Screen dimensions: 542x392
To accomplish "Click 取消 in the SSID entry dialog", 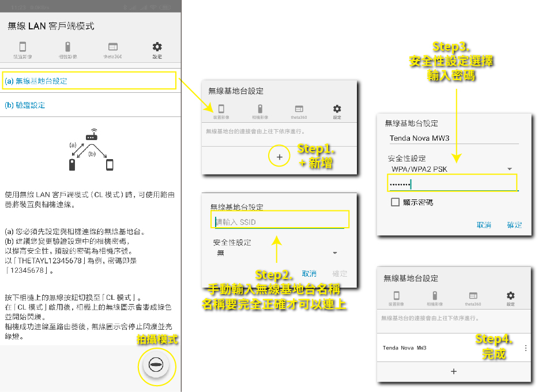I will pyautogui.click(x=309, y=274).
